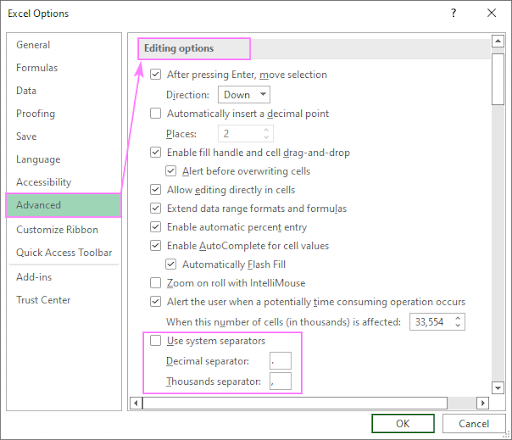Viewport: 512px width, 440px height.
Task: Increase the cells-in-thousands spinner value
Action: coord(458,318)
